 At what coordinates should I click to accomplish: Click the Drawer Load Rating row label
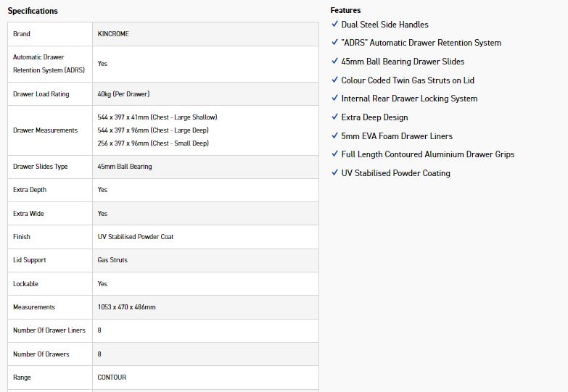(x=41, y=93)
